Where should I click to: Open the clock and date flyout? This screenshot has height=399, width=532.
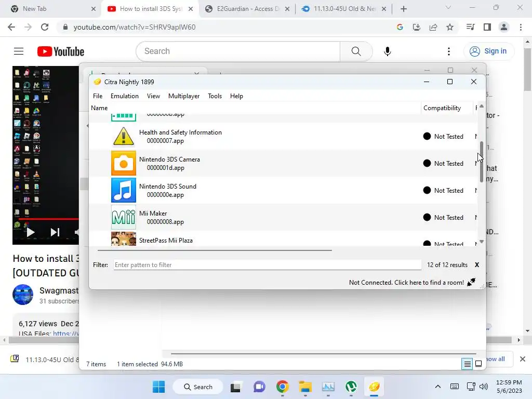pyautogui.click(x=509, y=387)
